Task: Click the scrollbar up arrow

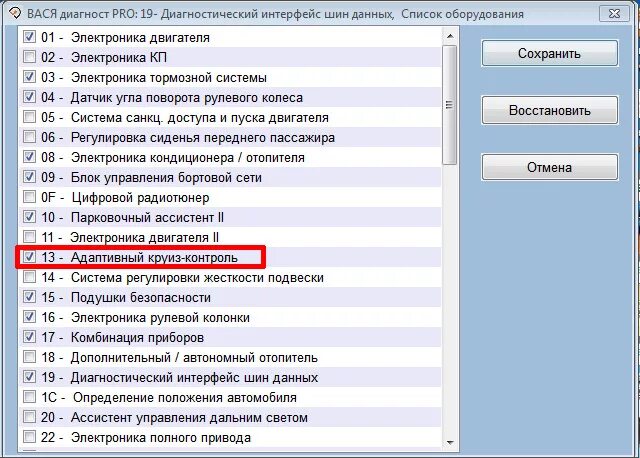Action: pos(450,36)
